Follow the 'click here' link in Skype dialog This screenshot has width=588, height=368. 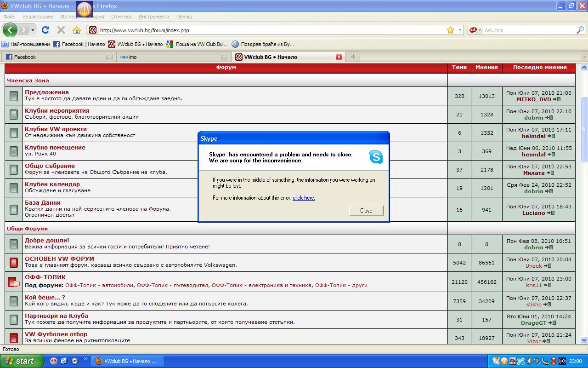[304, 198]
